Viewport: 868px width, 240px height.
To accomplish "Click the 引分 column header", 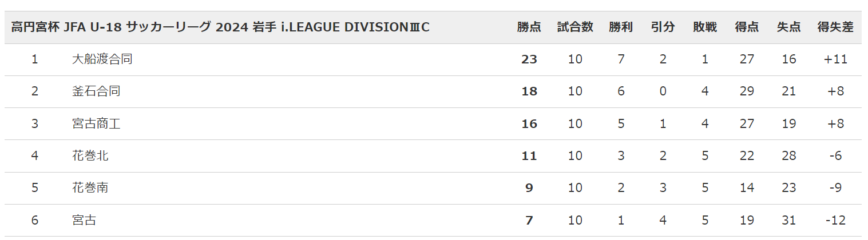I will pos(663,27).
